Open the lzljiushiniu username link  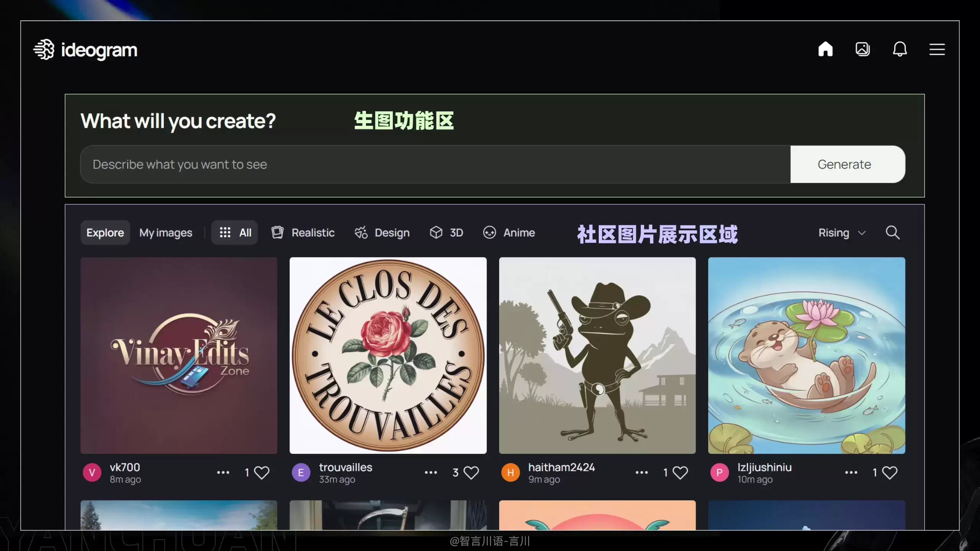pyautogui.click(x=764, y=468)
